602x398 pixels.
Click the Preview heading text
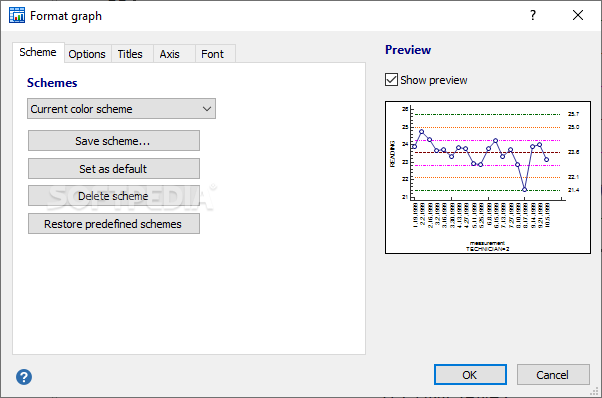click(408, 50)
